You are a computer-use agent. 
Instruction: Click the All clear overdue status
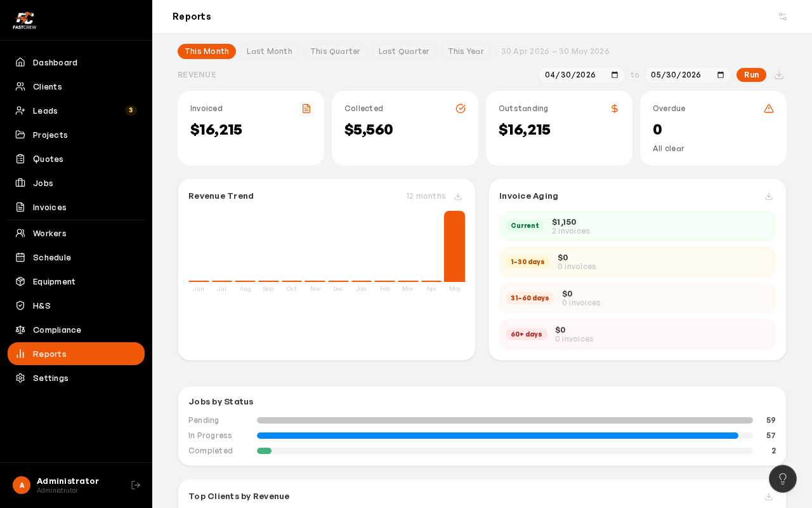[x=669, y=149]
